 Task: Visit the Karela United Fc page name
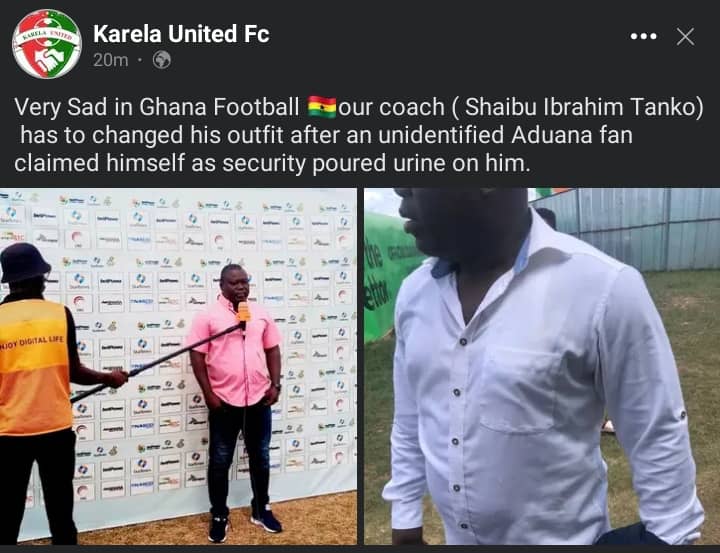pos(181,34)
